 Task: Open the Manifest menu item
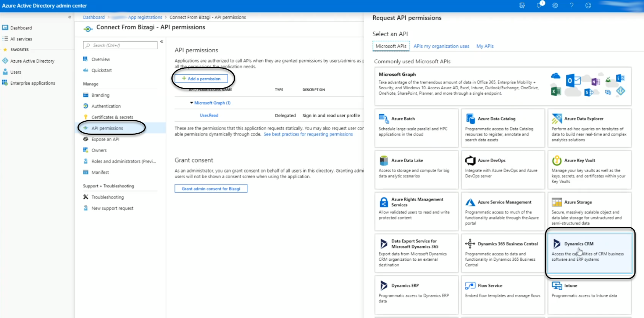100,173
